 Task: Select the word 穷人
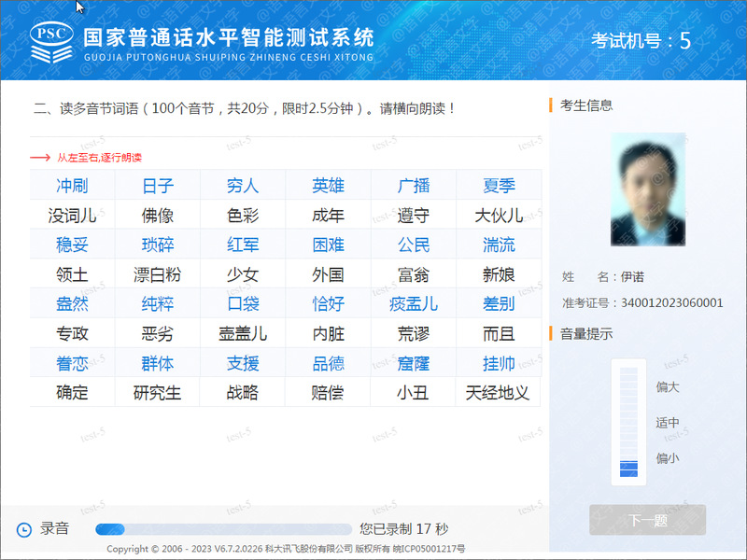coord(243,186)
